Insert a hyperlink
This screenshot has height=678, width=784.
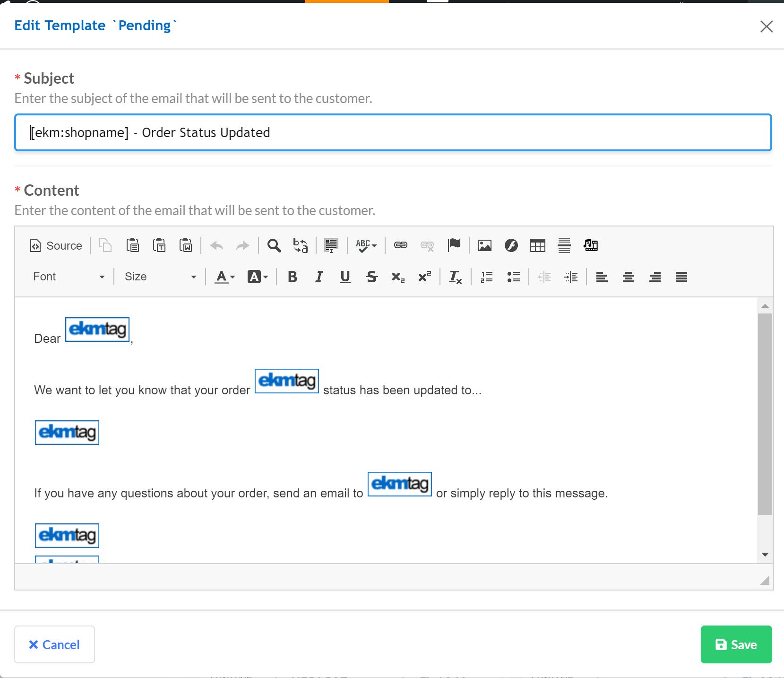point(400,245)
